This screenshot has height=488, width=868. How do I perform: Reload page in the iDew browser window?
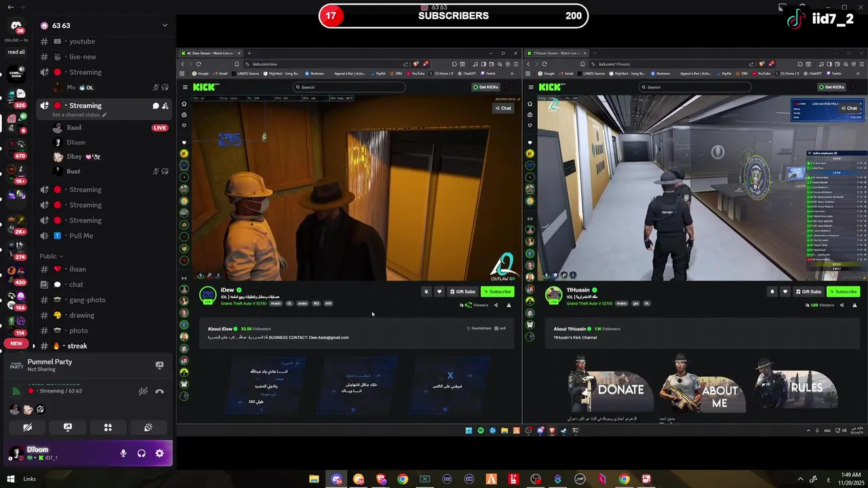[198, 64]
